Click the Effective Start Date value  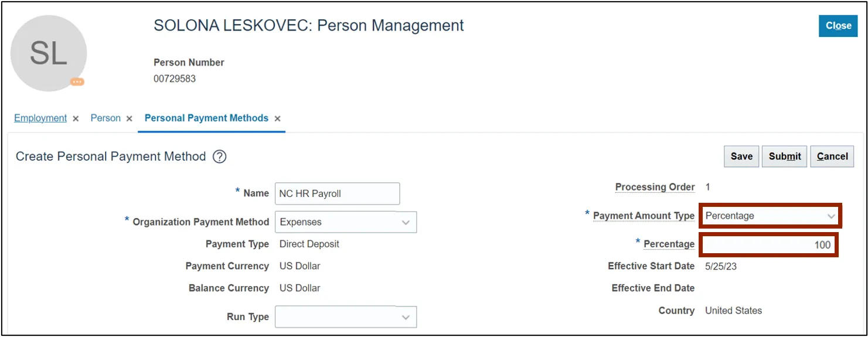[720, 266]
